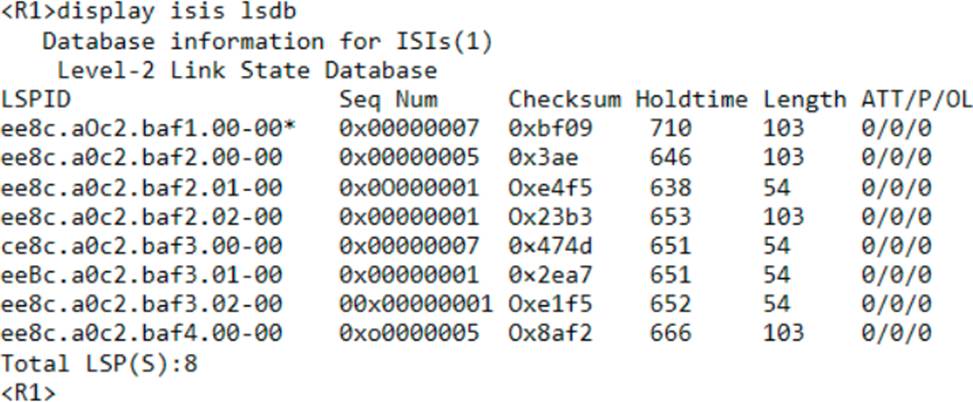The height and width of the screenshot is (402, 973).
Task: Select the Length column header
Action: 804,100
